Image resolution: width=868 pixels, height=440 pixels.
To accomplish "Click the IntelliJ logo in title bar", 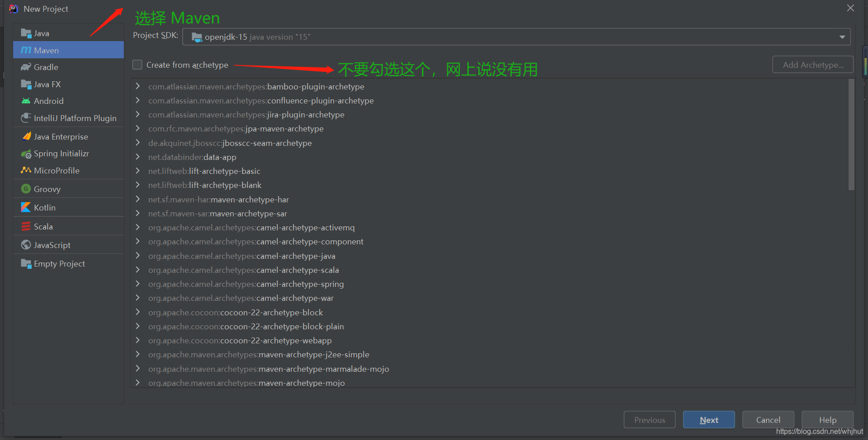I will click(14, 9).
